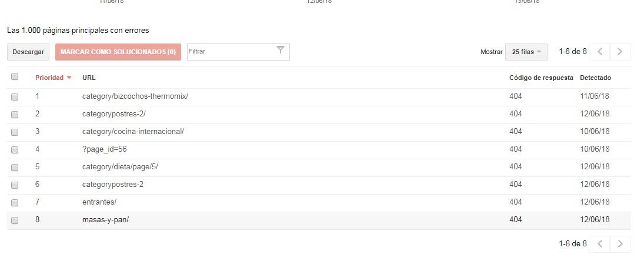Toggle the Prioridad sort arrow
The image size is (644, 261).
pyautogui.click(x=69, y=78)
